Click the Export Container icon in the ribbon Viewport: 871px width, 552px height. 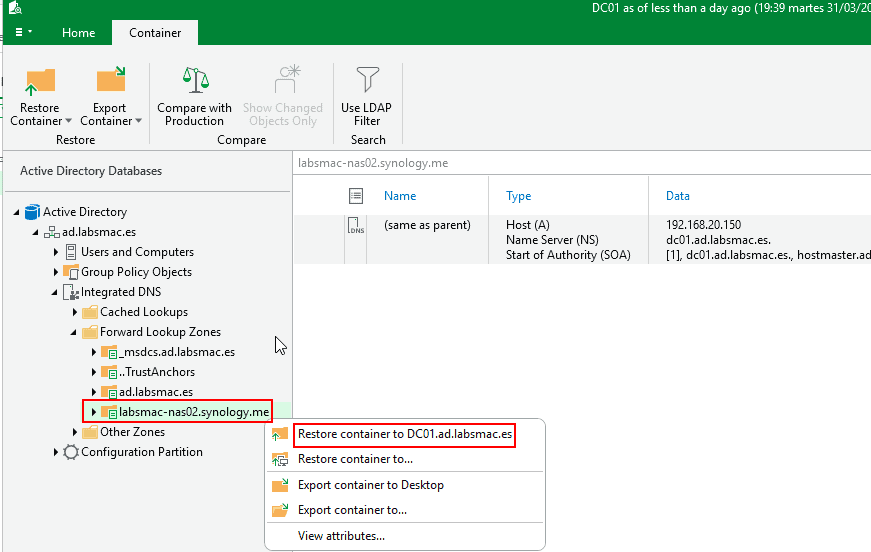pyautogui.click(x=111, y=80)
